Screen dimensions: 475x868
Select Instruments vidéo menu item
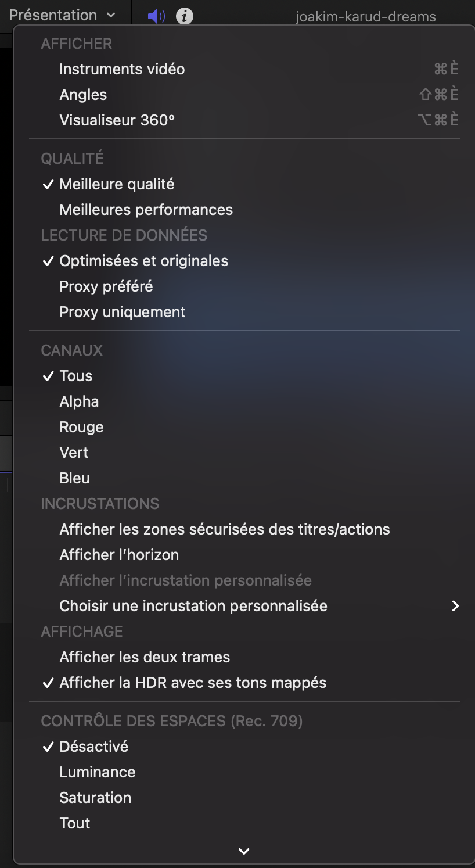pyautogui.click(x=122, y=69)
